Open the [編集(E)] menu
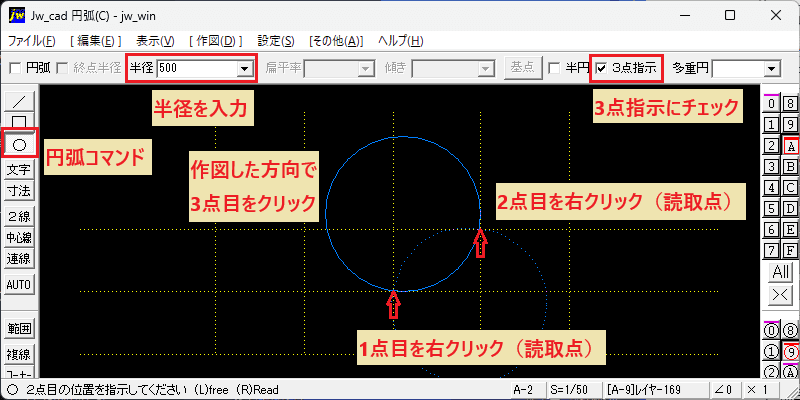 click(x=95, y=41)
